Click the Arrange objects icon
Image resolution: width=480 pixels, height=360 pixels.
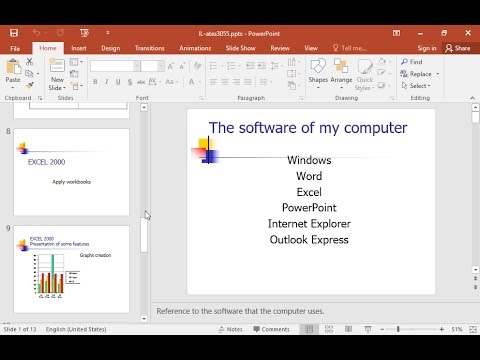(341, 66)
